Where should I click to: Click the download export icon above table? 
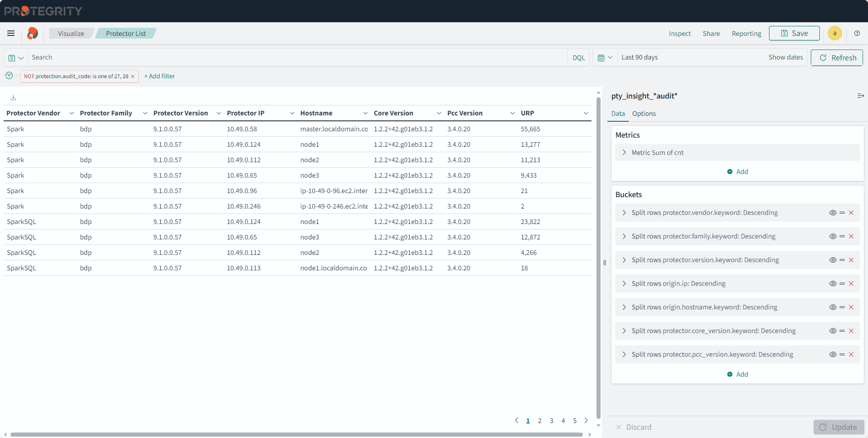pos(13,98)
